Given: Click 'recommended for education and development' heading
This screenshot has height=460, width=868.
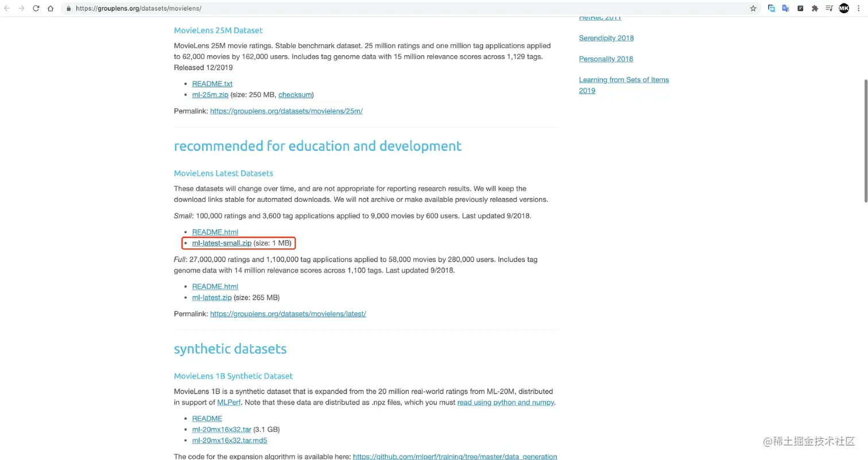Looking at the screenshot, I should (x=317, y=146).
